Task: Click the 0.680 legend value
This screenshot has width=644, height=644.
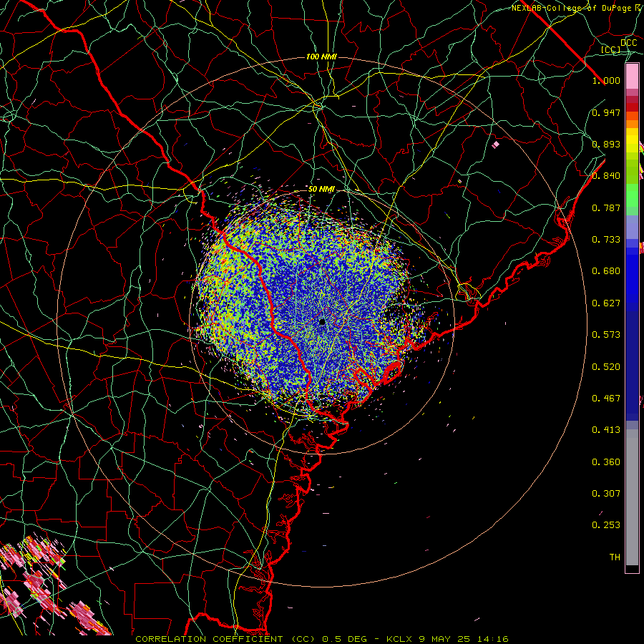Action: coord(606,271)
